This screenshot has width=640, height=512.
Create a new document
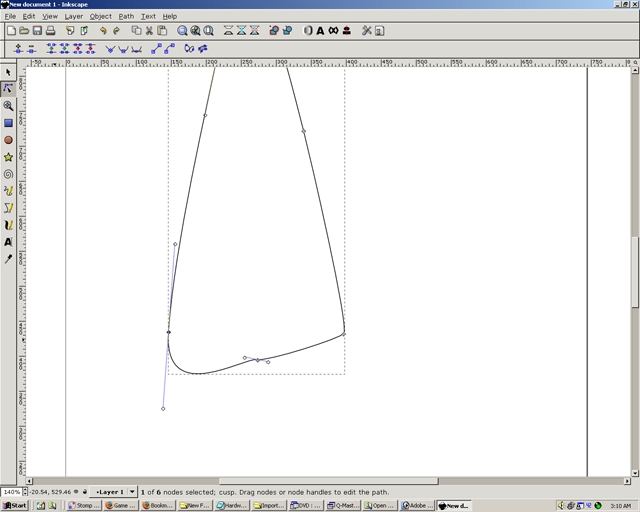(11, 31)
